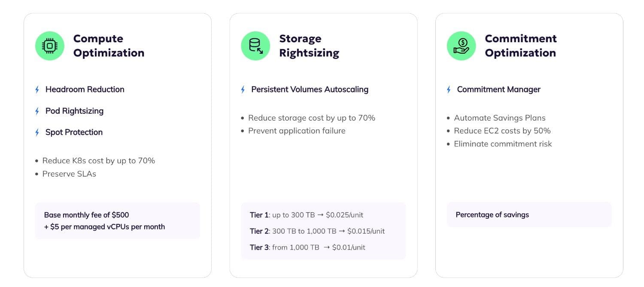
Task: Click the base monthly fee pricing box
Action: click(x=117, y=221)
